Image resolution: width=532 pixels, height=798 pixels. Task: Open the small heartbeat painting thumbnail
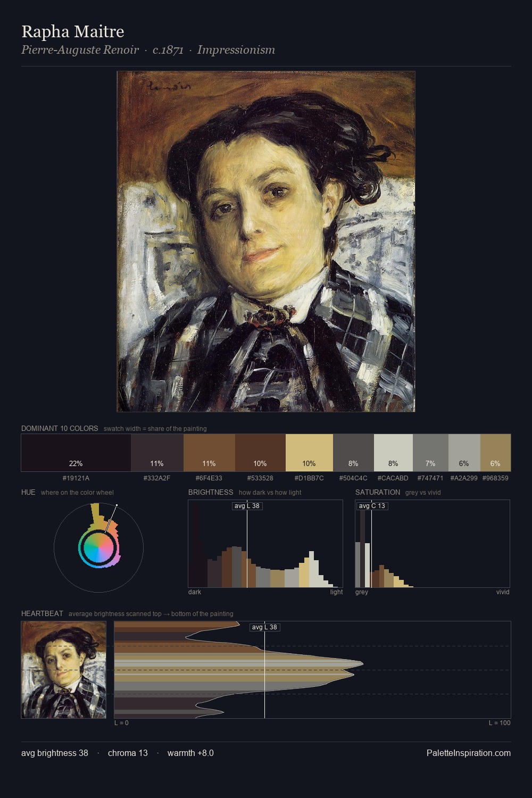click(64, 670)
